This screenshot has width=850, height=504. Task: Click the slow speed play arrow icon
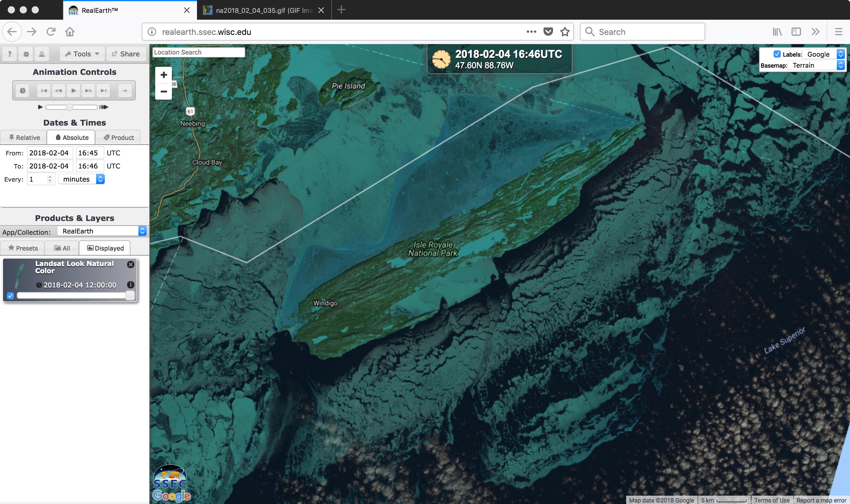pyautogui.click(x=40, y=107)
